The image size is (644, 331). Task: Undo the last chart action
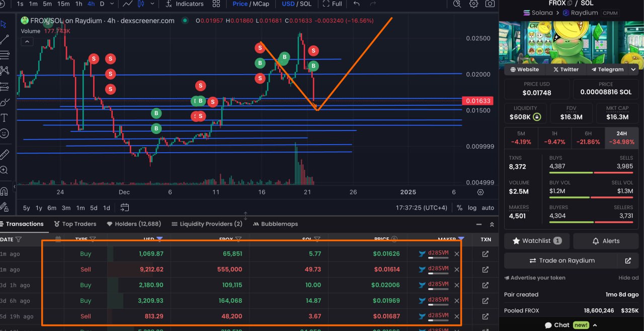click(x=357, y=4)
